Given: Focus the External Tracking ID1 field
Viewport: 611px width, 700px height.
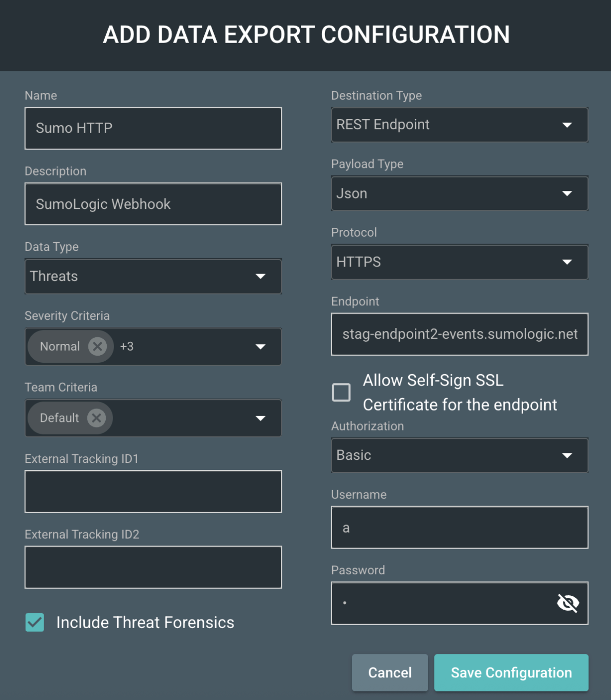Looking at the screenshot, I should click(153, 492).
